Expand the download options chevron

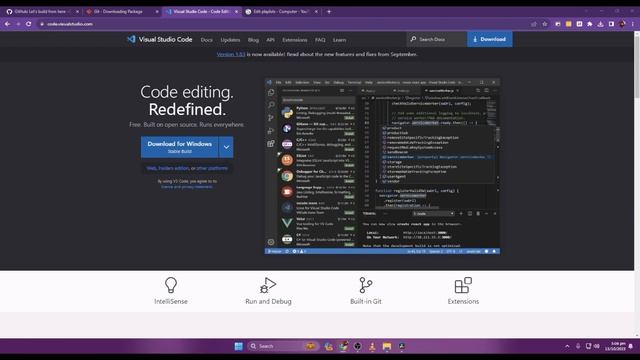pyautogui.click(x=226, y=147)
